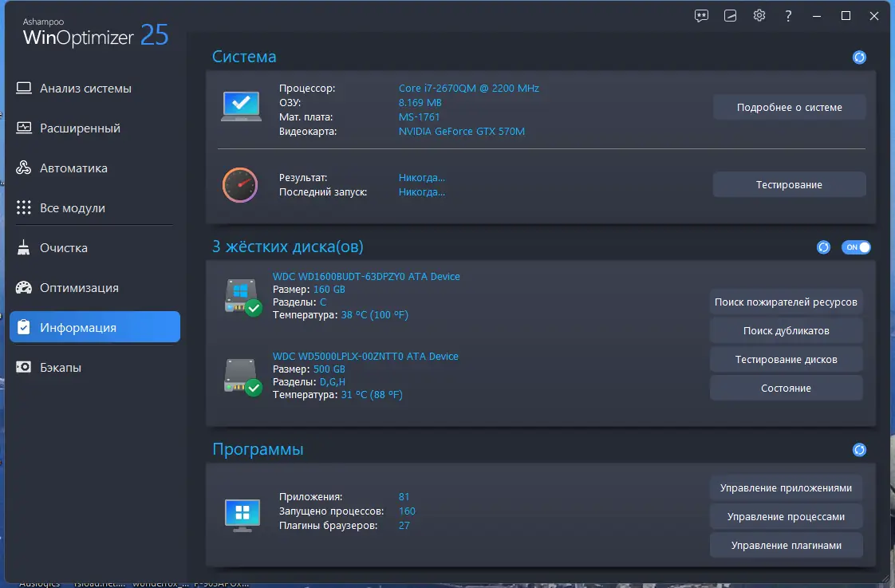Screen dimensions: 895x588
Task: Click Управление плагинами button
Action: (x=786, y=545)
